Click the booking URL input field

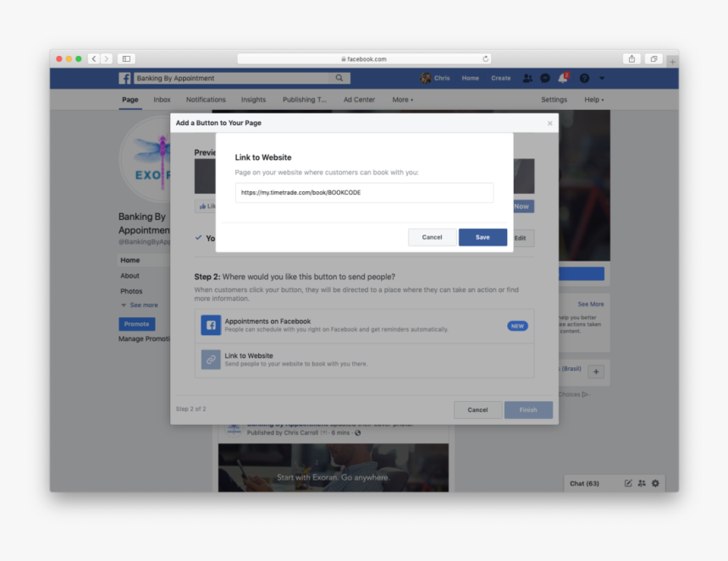pyautogui.click(x=364, y=192)
